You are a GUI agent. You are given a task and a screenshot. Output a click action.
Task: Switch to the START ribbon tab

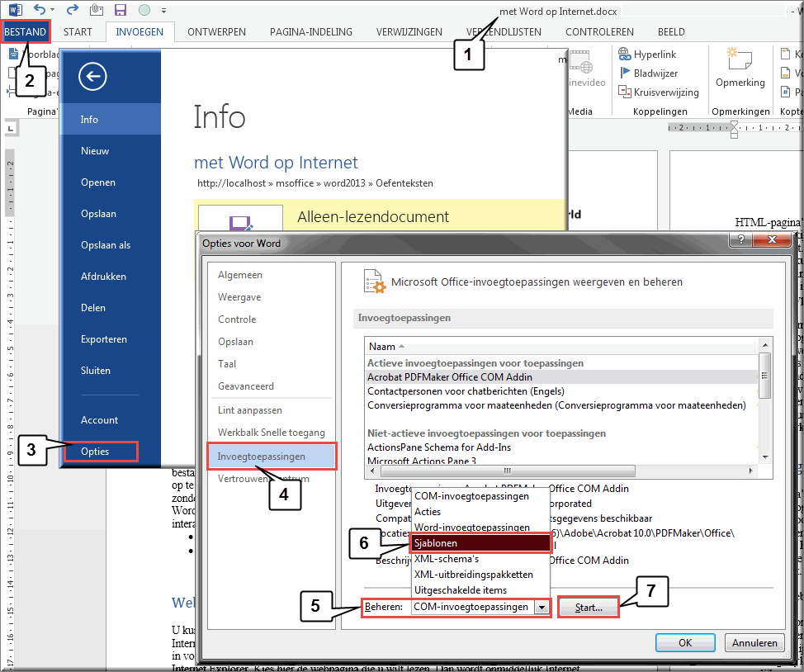(78, 32)
